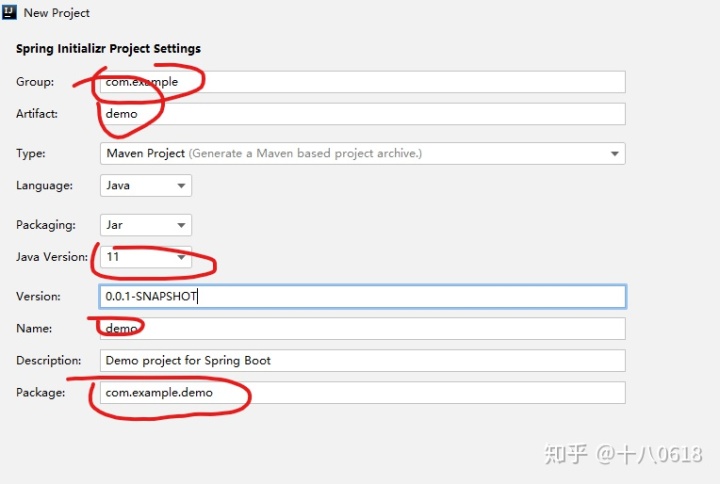
Task: Click the "Package:" label text
Action: (x=40, y=392)
